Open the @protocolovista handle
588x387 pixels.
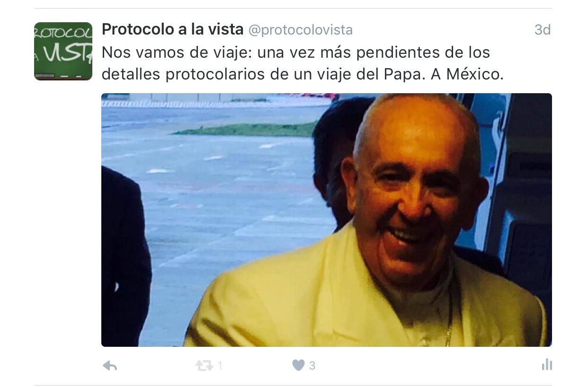pos(301,30)
